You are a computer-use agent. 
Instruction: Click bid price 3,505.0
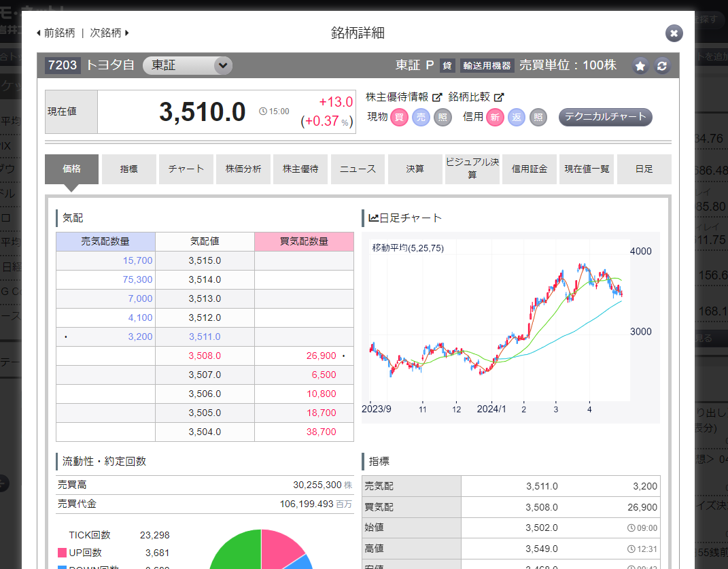click(205, 413)
